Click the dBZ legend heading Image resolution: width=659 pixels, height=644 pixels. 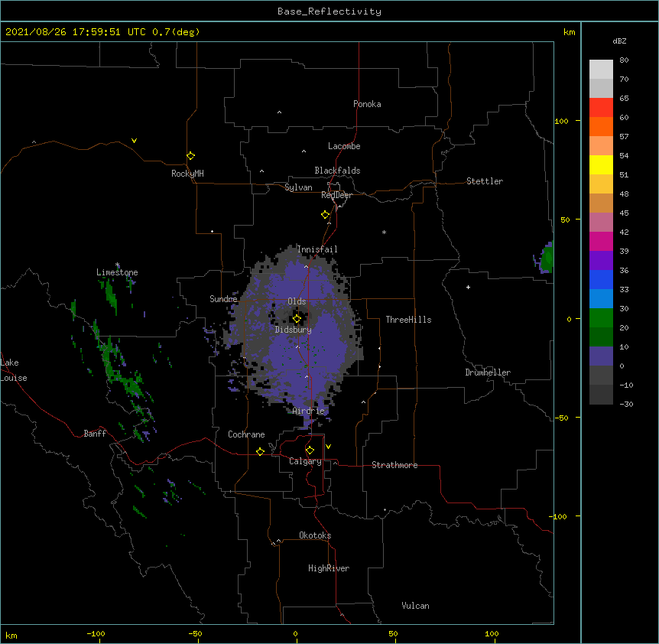(x=619, y=41)
